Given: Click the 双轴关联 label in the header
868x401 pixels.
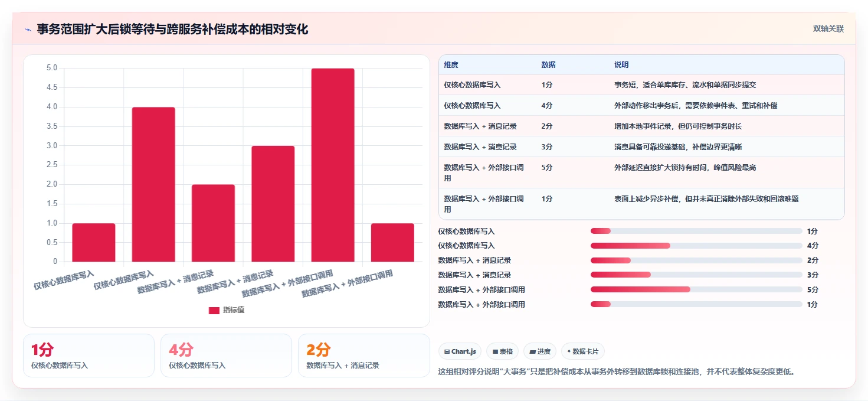Looking at the screenshot, I should click(x=828, y=29).
